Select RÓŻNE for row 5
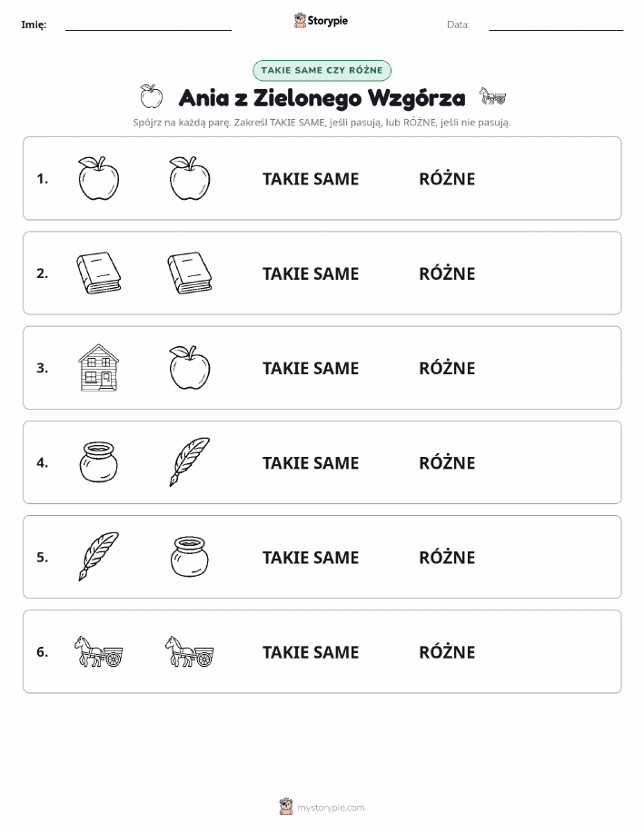This screenshot has height=833, width=644. pos(447,557)
